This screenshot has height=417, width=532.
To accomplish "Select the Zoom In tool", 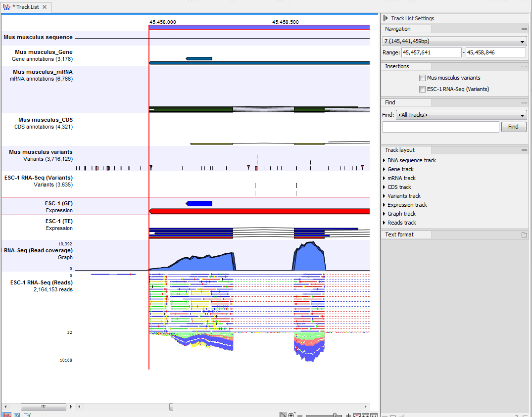I will [x=291, y=414].
